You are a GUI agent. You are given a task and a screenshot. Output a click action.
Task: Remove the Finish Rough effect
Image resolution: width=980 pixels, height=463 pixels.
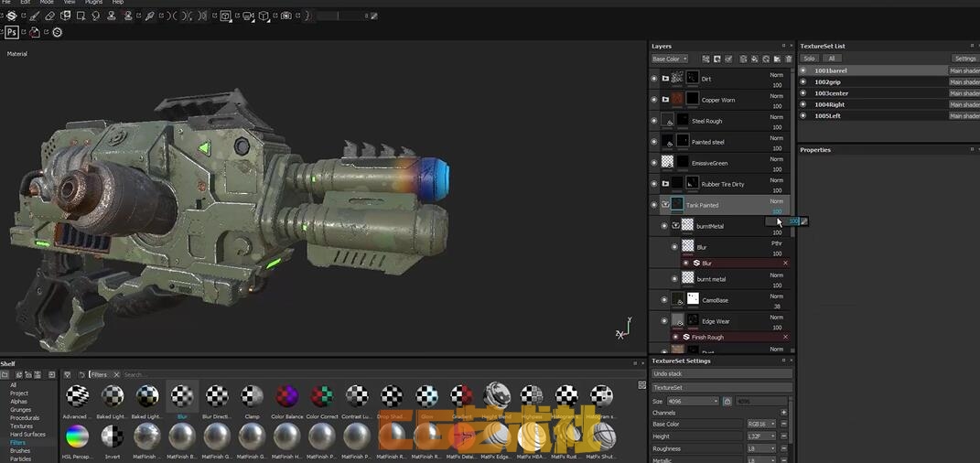coord(786,337)
